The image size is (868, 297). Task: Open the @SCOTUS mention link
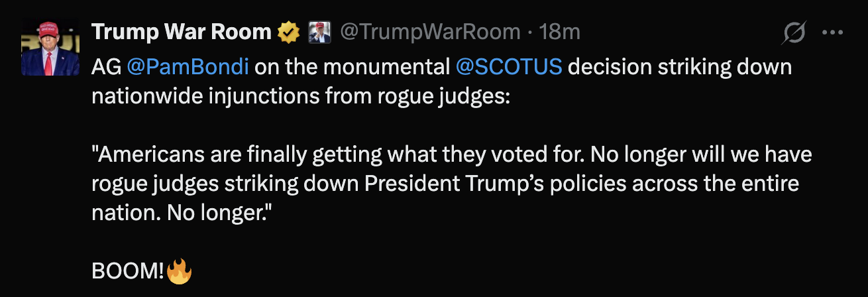[x=509, y=68]
